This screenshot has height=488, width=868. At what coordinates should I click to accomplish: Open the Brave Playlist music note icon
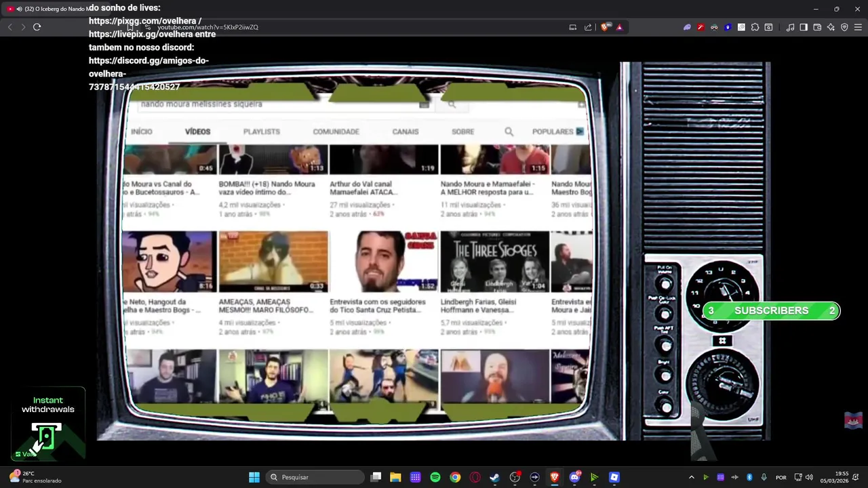pos(790,27)
